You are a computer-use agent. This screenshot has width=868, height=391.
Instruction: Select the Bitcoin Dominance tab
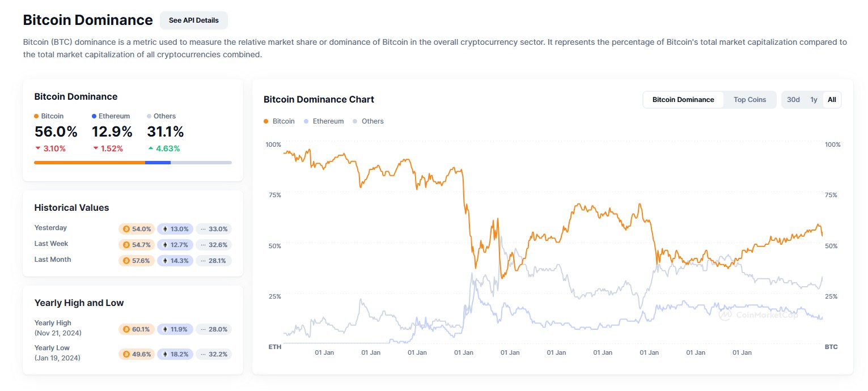[x=683, y=99]
